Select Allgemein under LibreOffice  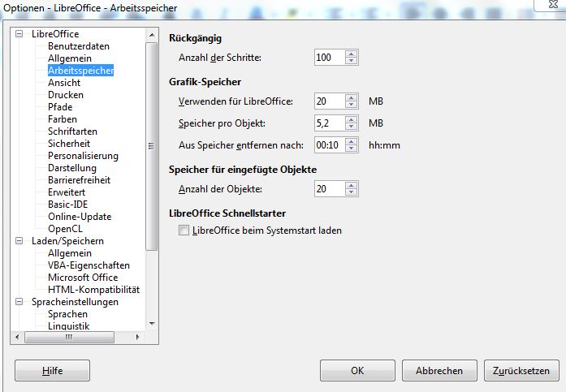click(70, 58)
